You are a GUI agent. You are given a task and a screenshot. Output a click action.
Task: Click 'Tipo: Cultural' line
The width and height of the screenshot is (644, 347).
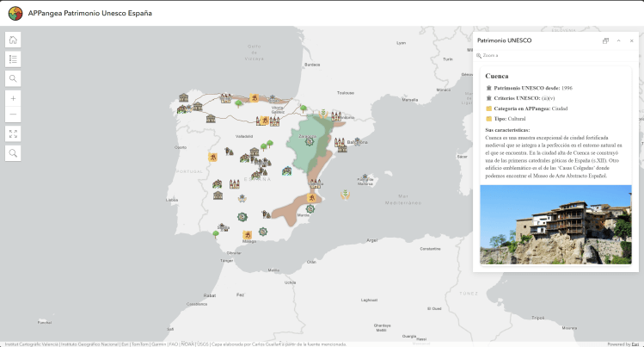506,119
